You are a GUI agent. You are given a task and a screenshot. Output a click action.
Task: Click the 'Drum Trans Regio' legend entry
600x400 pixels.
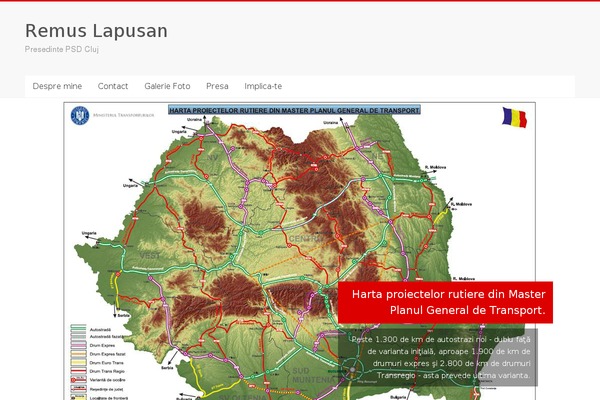(97, 371)
